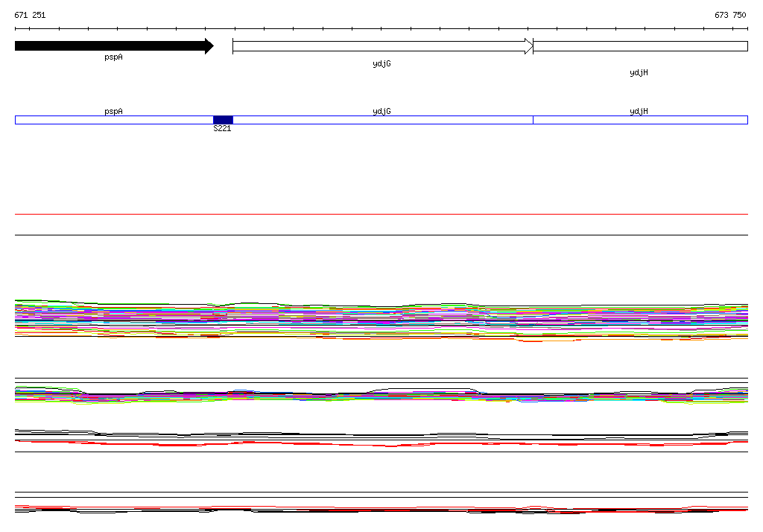Click the white ydjG gene arrow
The width and height of the screenshot is (763, 532).
pyautogui.click(x=382, y=46)
